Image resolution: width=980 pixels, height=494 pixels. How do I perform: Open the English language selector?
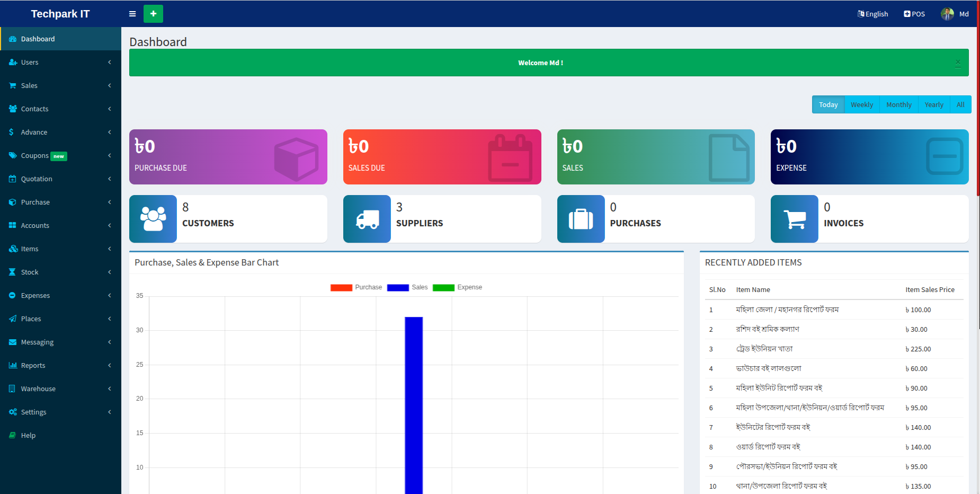point(872,13)
